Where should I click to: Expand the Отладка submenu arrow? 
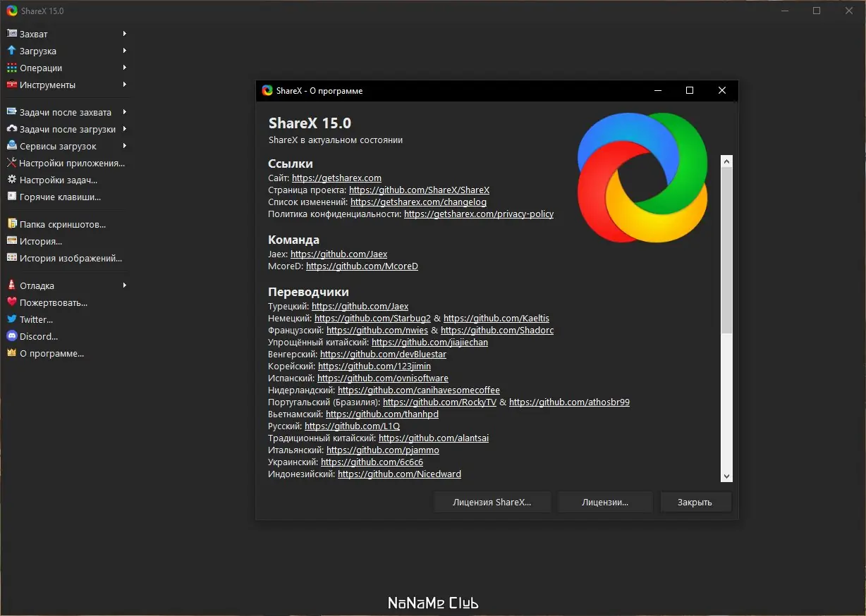coord(124,285)
